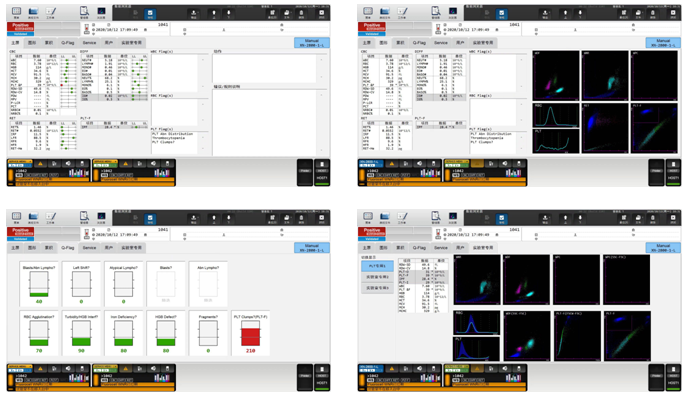Click the speaker icon in analyzer status below gauges

[x=68, y=368]
